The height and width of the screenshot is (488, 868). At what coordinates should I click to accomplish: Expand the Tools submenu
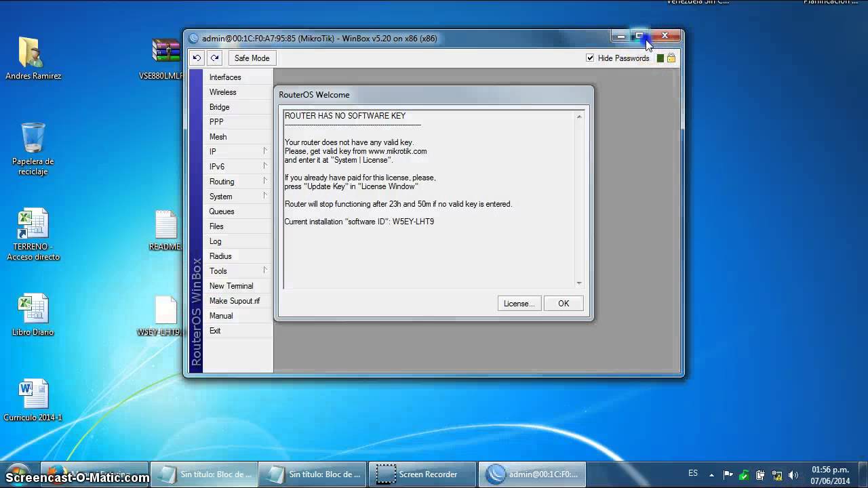click(238, 271)
